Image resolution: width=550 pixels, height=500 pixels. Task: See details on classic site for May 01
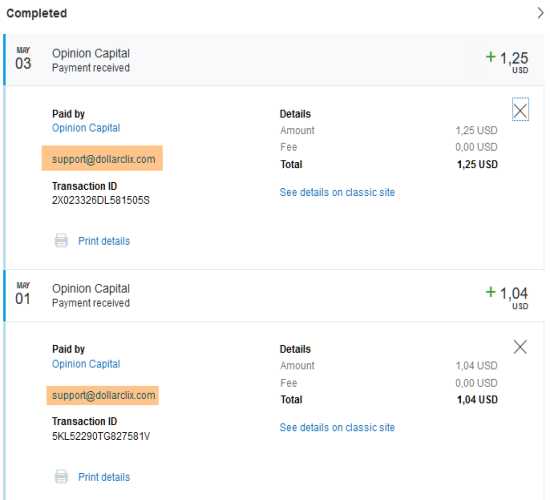click(337, 427)
